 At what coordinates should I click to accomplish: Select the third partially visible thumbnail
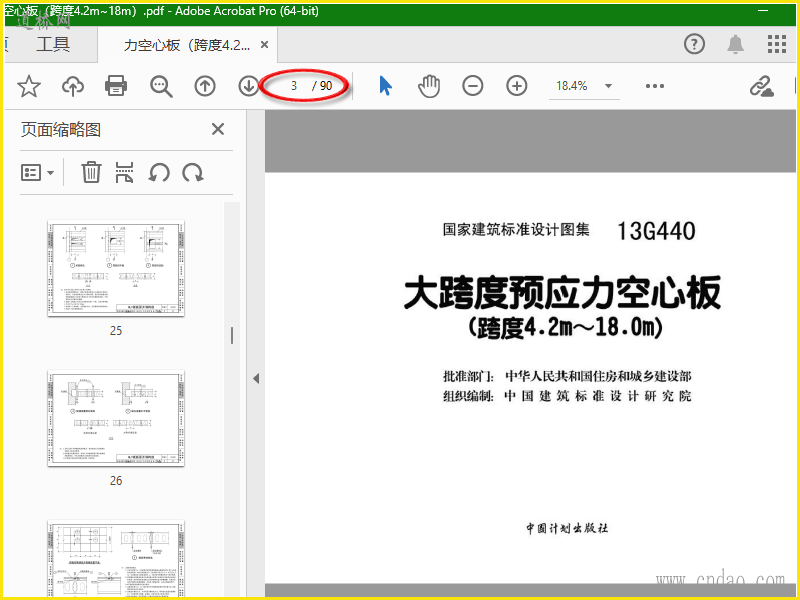point(116,559)
